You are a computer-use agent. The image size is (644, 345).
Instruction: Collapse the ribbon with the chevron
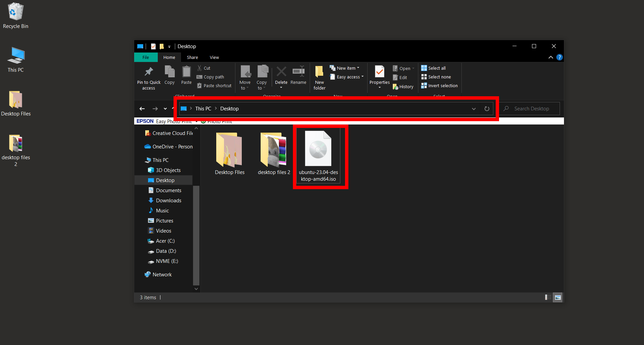click(551, 57)
